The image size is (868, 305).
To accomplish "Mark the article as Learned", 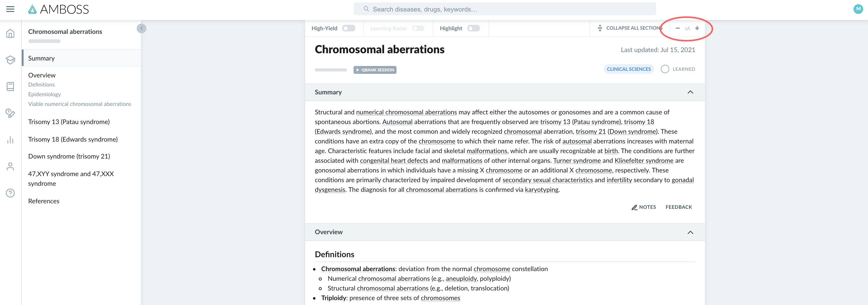I will coord(664,69).
